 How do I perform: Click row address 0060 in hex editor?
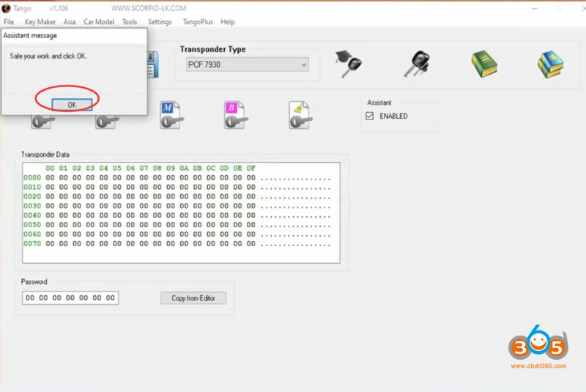tap(32, 234)
